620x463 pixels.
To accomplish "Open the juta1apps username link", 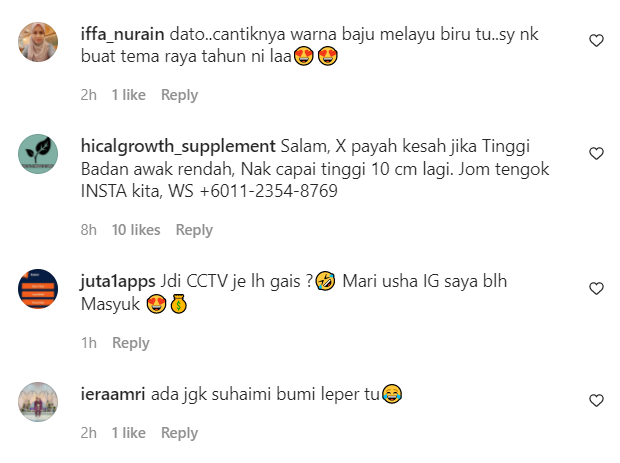I will (x=118, y=282).
